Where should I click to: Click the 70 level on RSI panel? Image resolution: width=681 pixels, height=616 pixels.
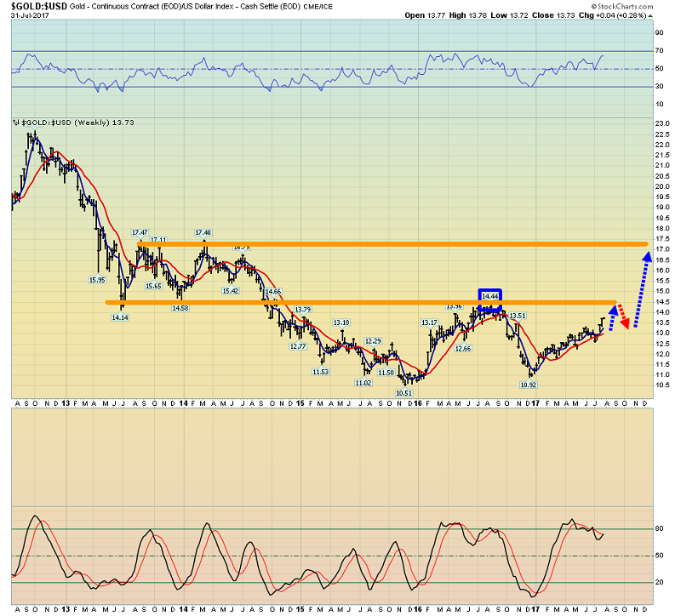click(x=659, y=51)
